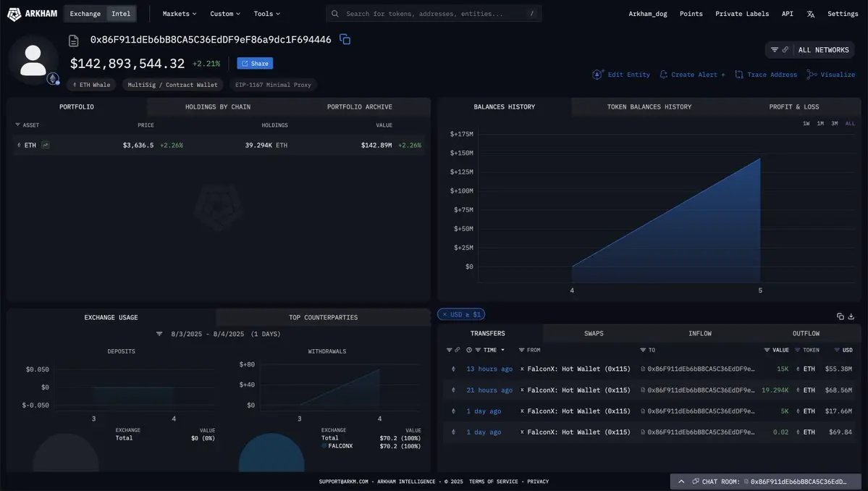Open the Markets dropdown menu
Viewport: 868px width, 491px height.
[180, 14]
